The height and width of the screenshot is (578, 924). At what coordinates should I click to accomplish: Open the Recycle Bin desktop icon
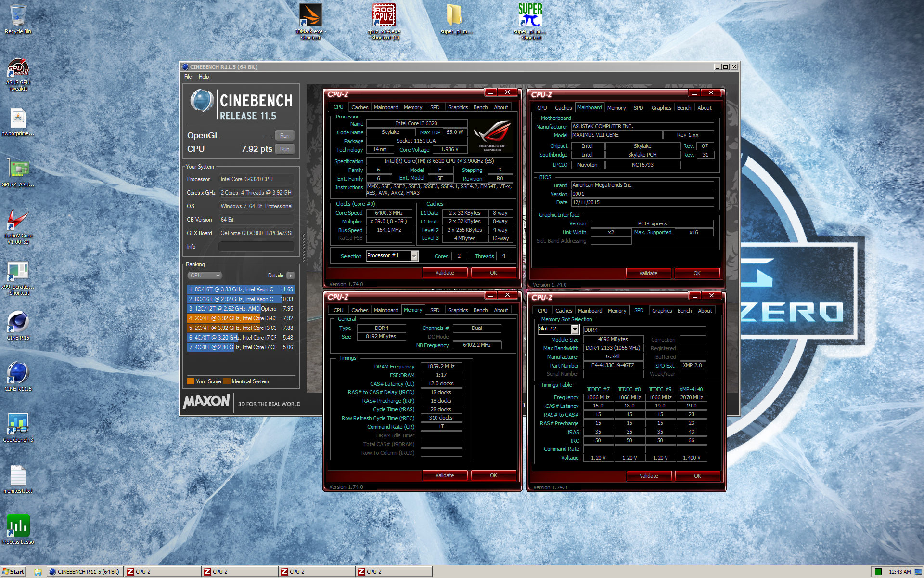click(18, 19)
